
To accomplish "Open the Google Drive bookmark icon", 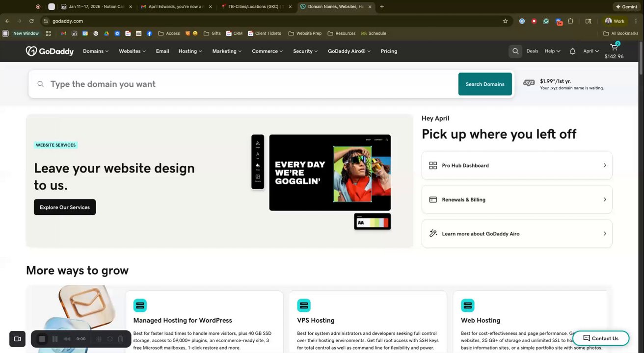I will click(x=106, y=33).
